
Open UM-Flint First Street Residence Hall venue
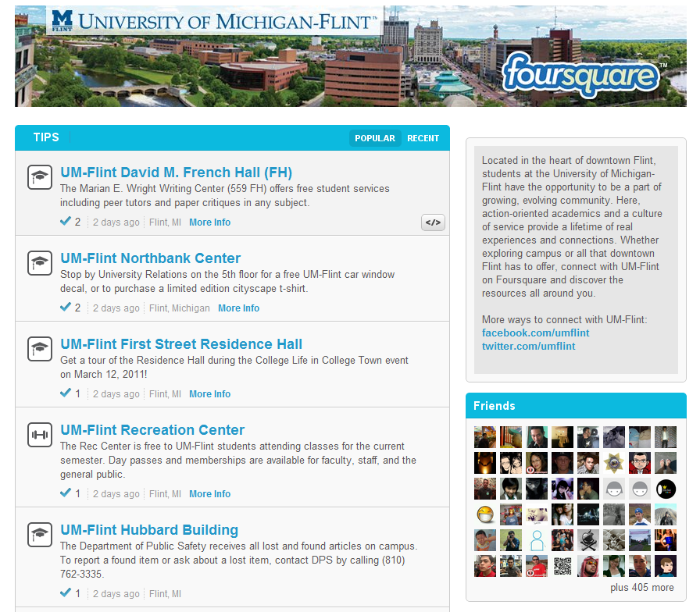point(181,344)
